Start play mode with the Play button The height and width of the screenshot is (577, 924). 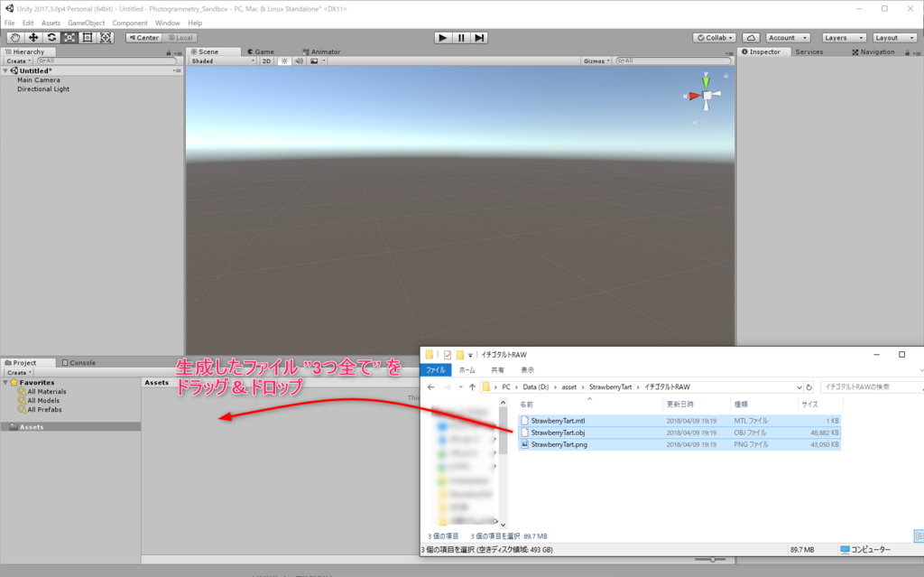tap(442, 38)
